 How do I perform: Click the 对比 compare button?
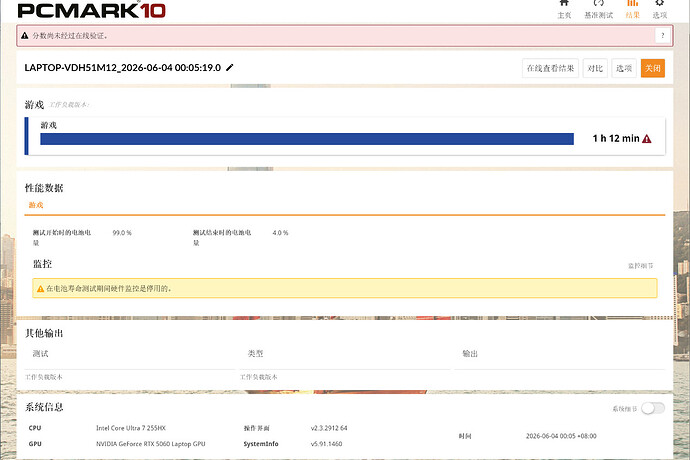tap(595, 68)
